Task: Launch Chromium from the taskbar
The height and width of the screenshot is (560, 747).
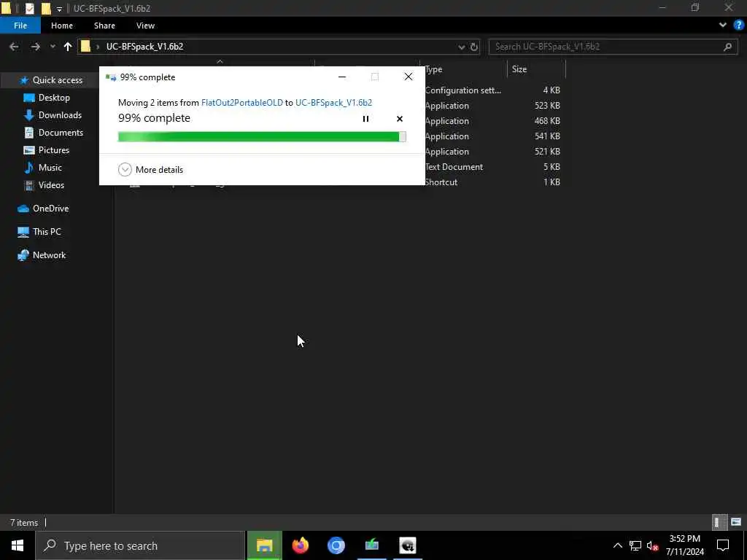Action: click(x=336, y=545)
